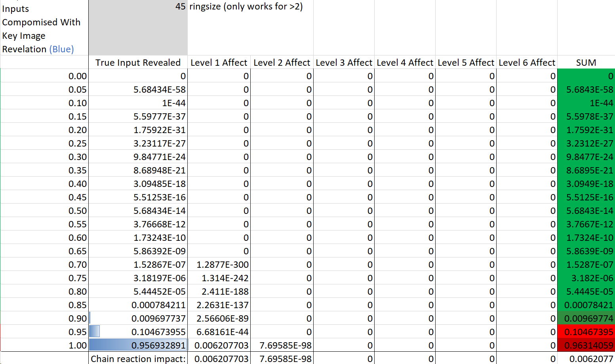
Task: Click the 0.10 row label cell
Action: coord(44,103)
